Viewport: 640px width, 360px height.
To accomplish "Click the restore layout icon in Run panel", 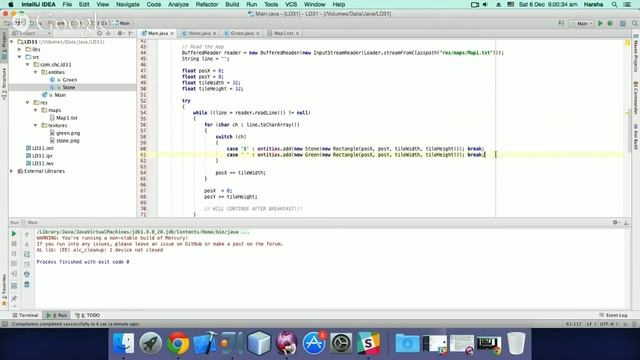I will click(x=14, y=285).
